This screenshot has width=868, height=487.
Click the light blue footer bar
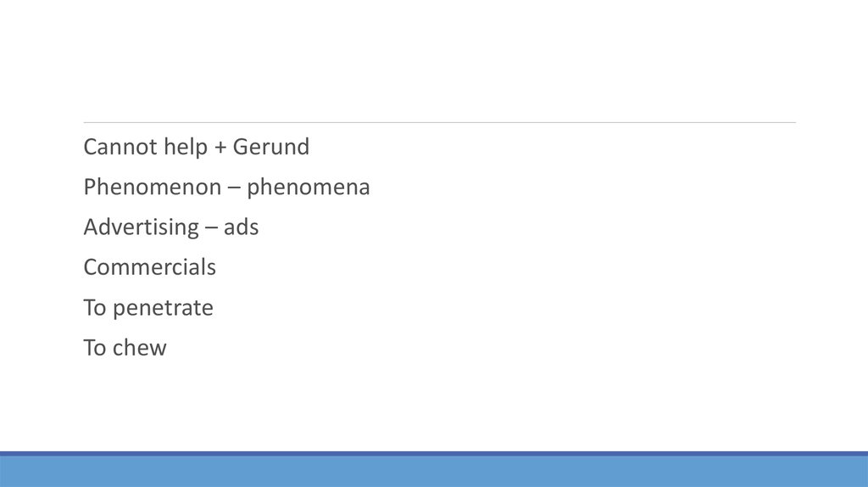[434, 472]
